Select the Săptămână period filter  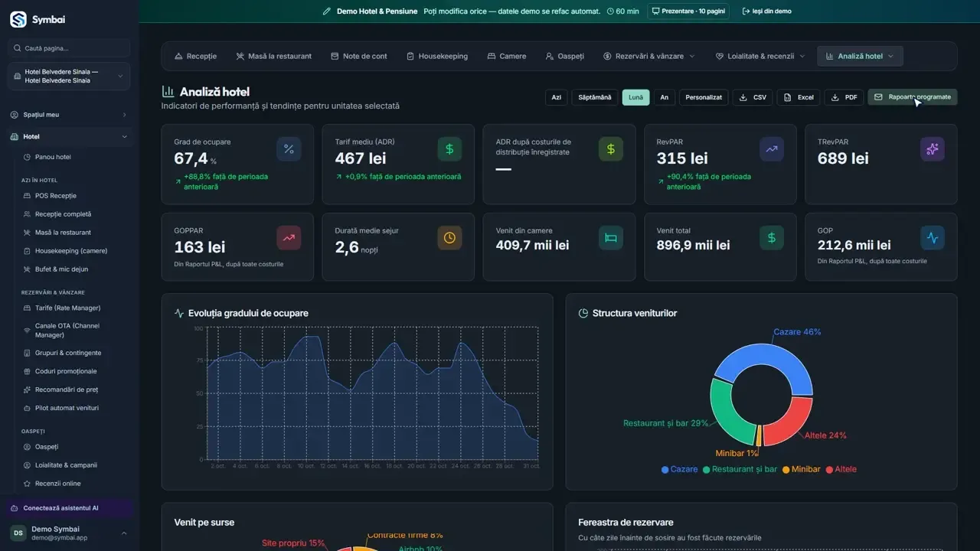[x=595, y=97]
